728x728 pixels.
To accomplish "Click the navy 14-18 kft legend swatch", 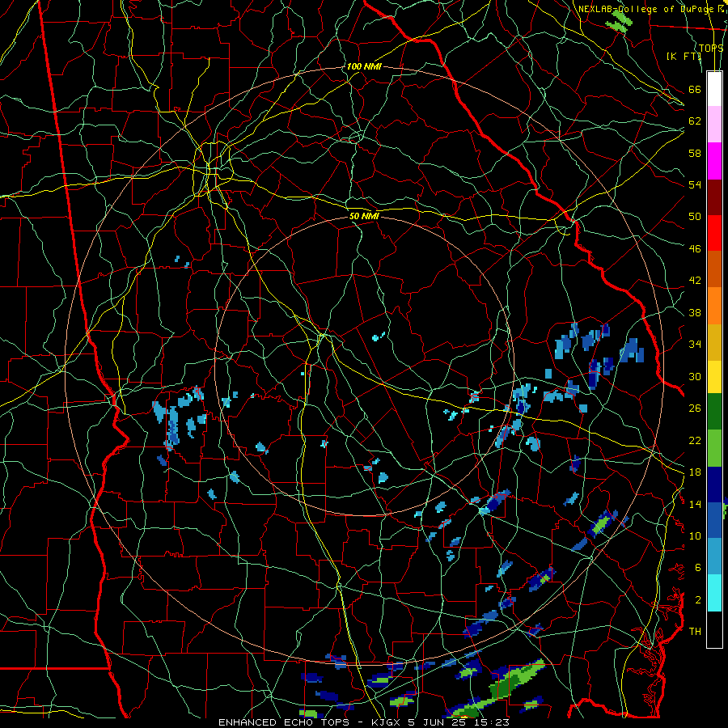I will [x=714, y=485].
